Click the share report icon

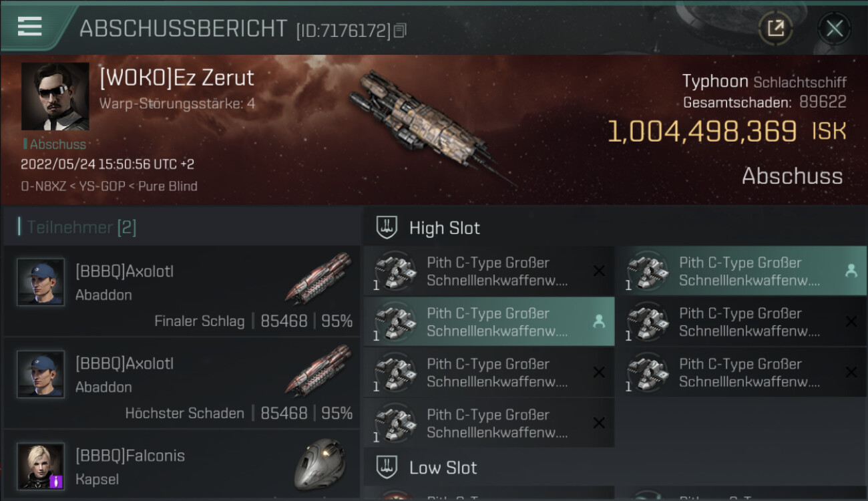point(775,28)
